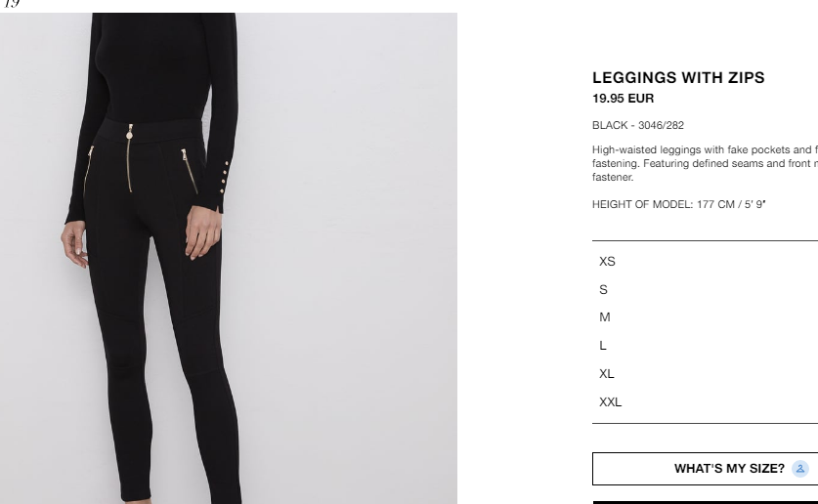This screenshot has height=504, width=818.
Task: Open the leggings product photo
Action: click(229, 258)
